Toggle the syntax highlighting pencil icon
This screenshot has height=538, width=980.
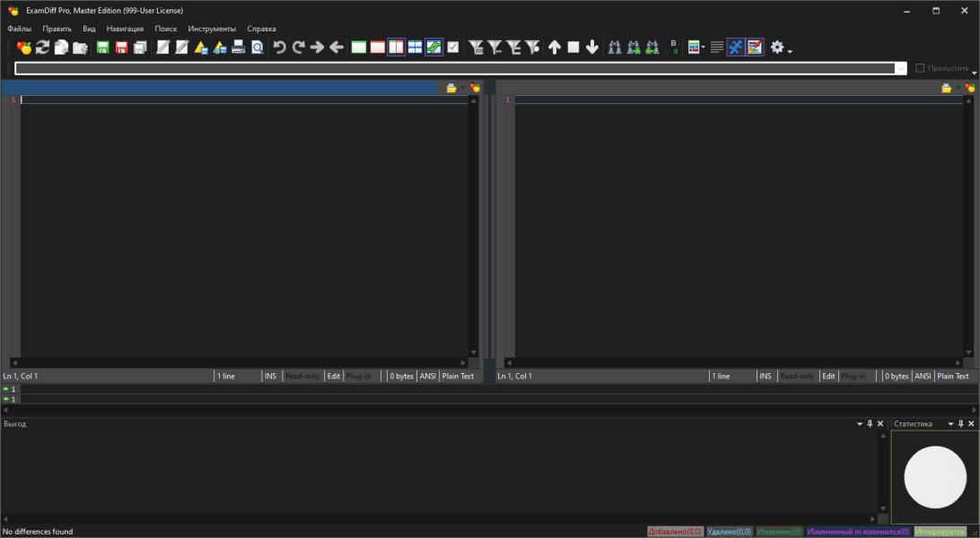[x=755, y=48]
